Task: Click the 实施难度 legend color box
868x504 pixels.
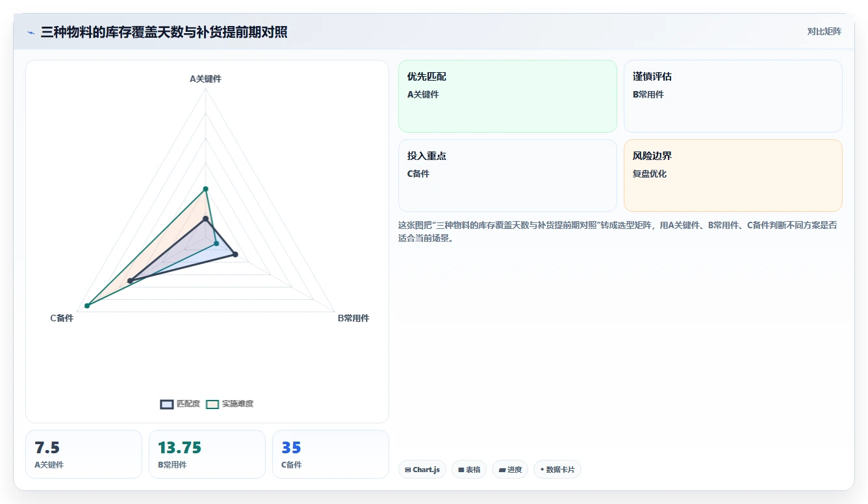Action: [x=212, y=404]
